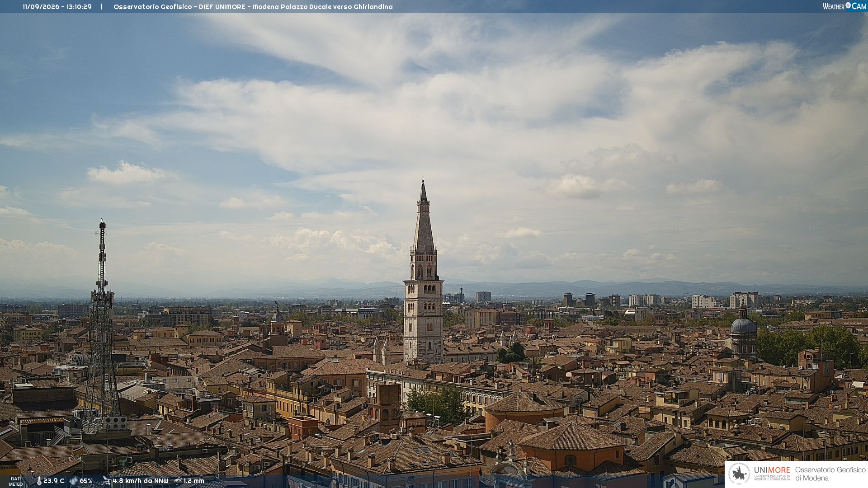The width and height of the screenshot is (868, 488).
Task: Click the Ghirlandina bell tower spire
Action: tap(423, 216)
